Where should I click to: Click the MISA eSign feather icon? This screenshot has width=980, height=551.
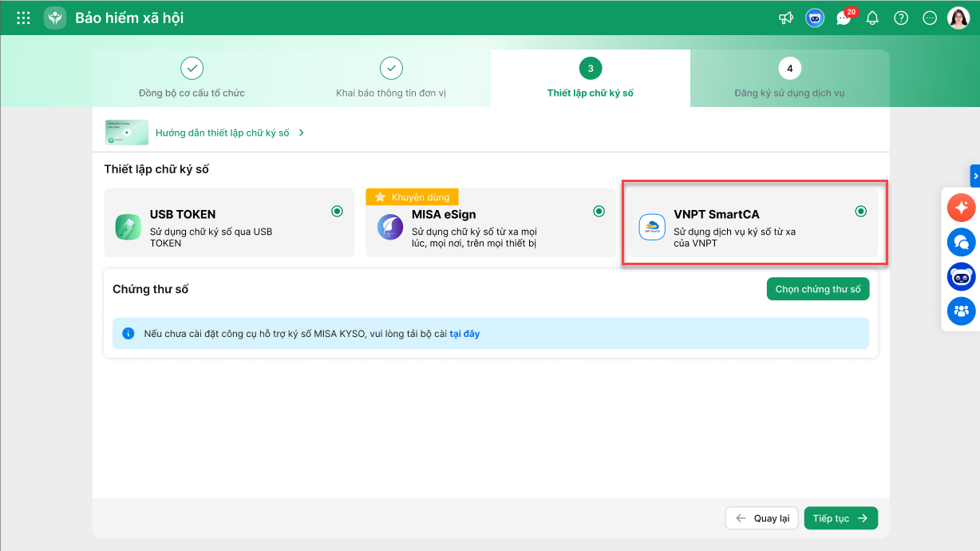[389, 227]
